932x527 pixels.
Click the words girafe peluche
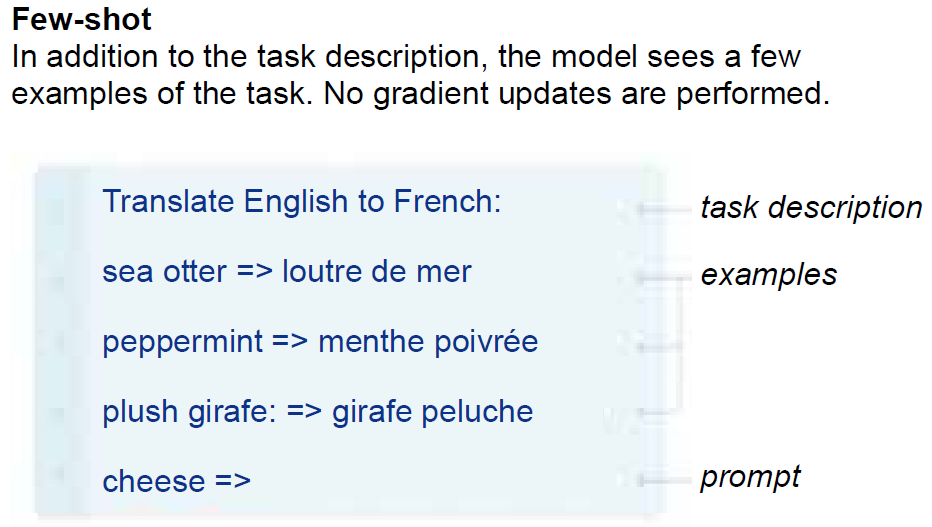click(432, 412)
